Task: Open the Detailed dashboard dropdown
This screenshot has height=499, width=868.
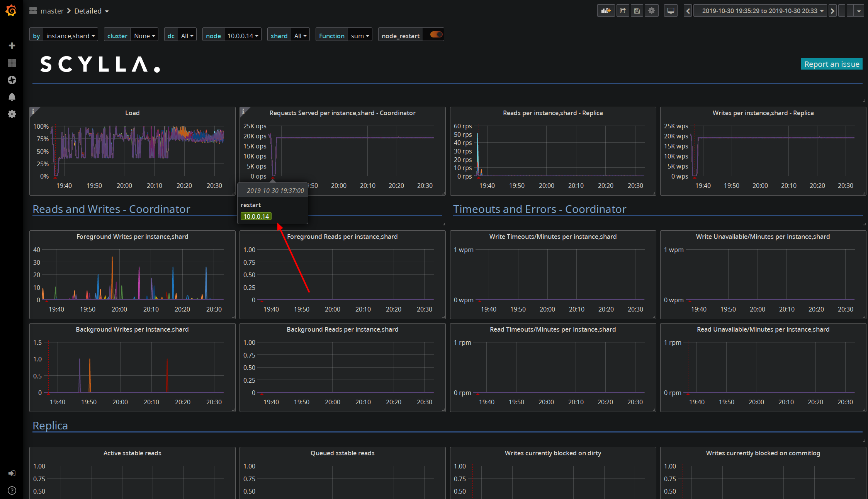Action: 92,11
